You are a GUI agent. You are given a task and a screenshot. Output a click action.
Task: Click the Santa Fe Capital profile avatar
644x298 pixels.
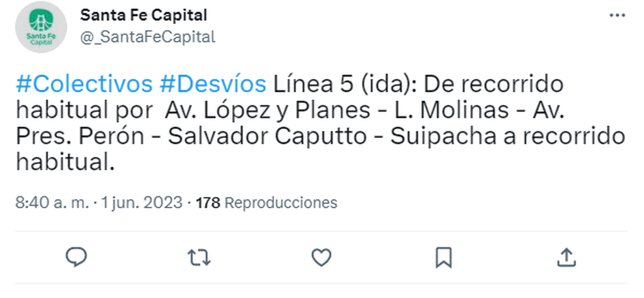[41, 27]
